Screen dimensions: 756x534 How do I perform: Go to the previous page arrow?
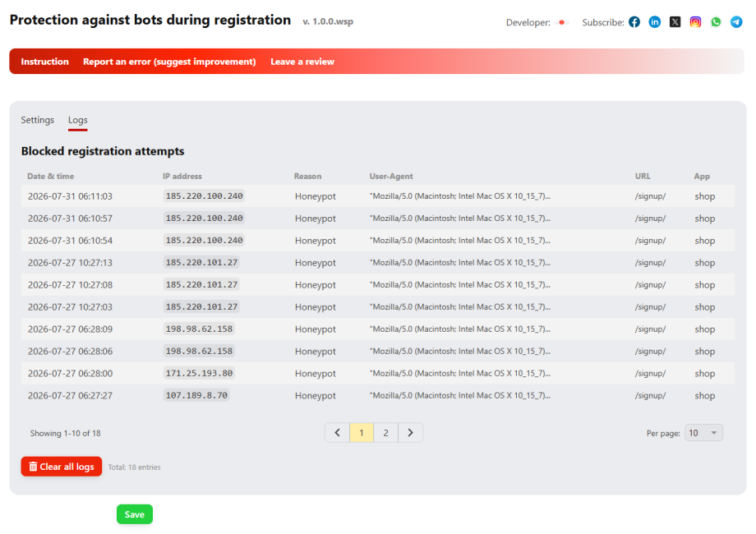[337, 433]
